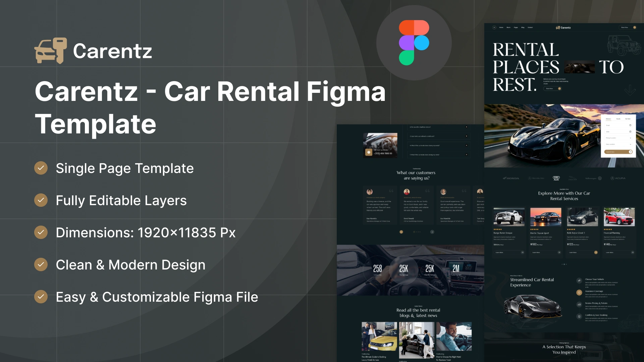Click the check icon beside Clean & Modern Design
644x362 pixels.
click(x=41, y=264)
